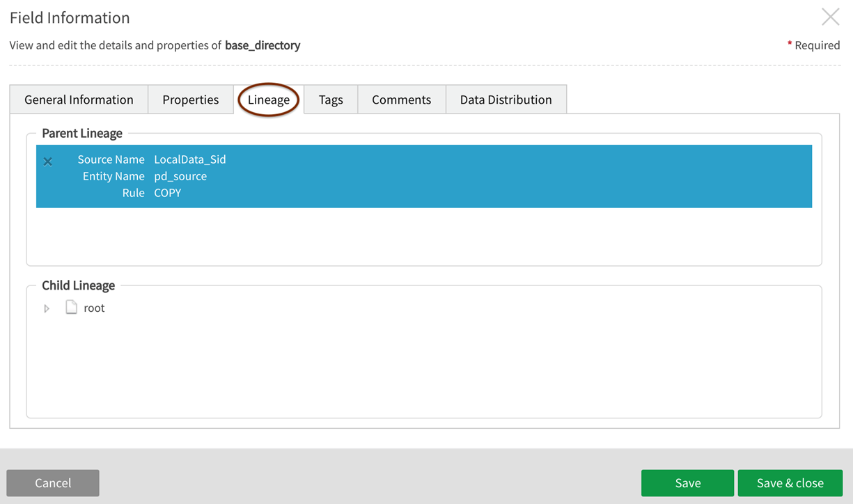Select the Lineage tab
Image resolution: width=853 pixels, height=504 pixels.
[268, 100]
